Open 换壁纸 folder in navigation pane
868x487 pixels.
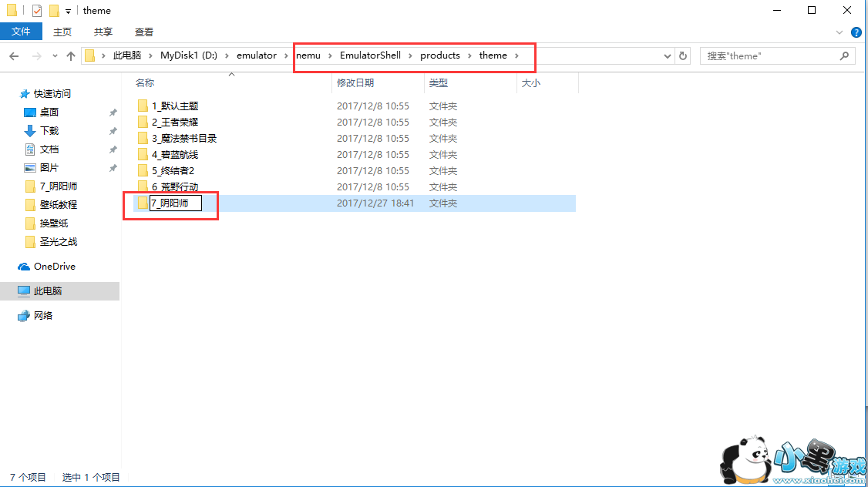click(x=54, y=223)
